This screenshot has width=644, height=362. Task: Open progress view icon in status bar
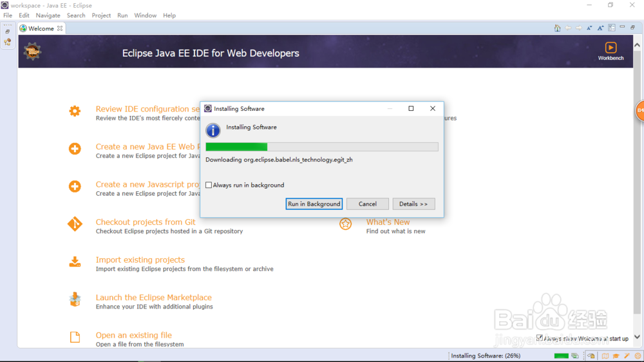coord(575,356)
